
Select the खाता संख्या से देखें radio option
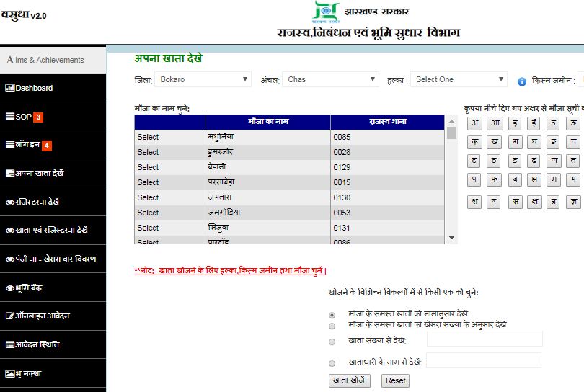click(332, 342)
